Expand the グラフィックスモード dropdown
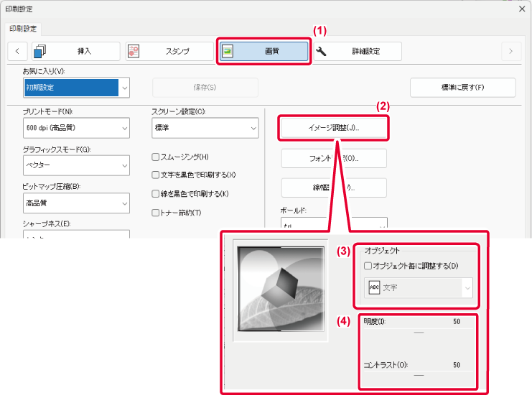 coord(76,165)
